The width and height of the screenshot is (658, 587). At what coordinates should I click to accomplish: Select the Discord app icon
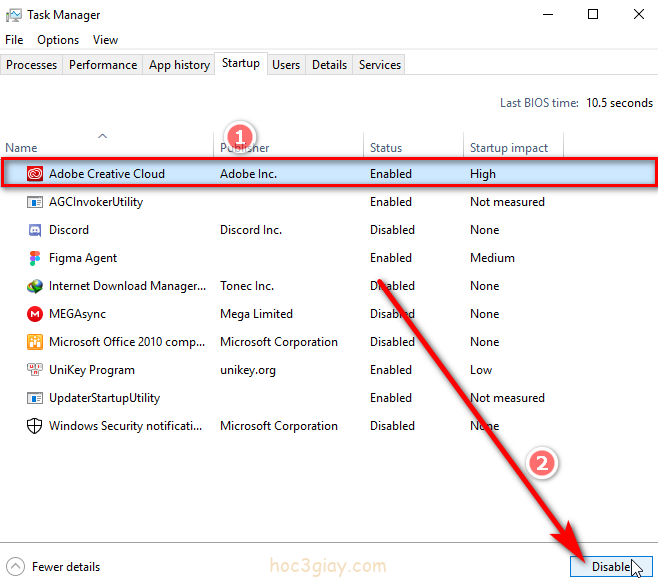tap(34, 230)
